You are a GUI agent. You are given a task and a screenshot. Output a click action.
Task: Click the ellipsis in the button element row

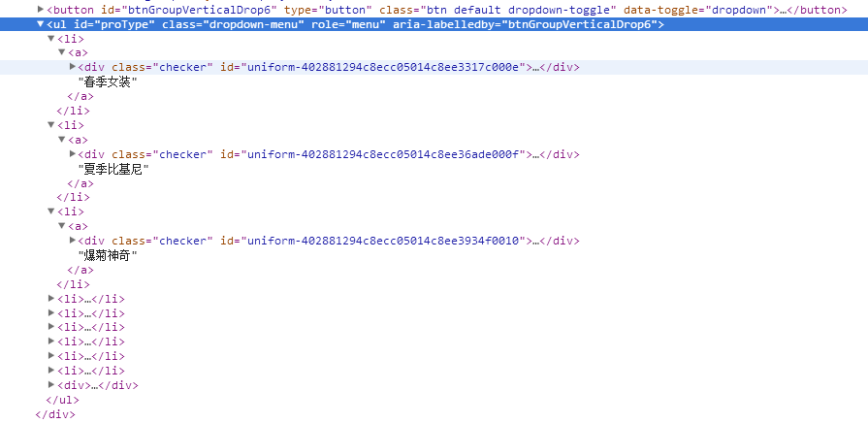[784, 10]
